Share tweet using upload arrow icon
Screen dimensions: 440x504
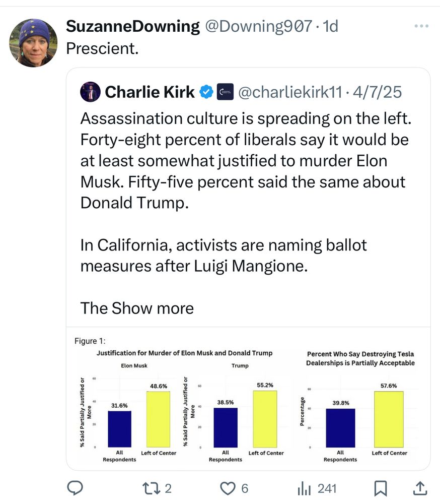[420, 488]
